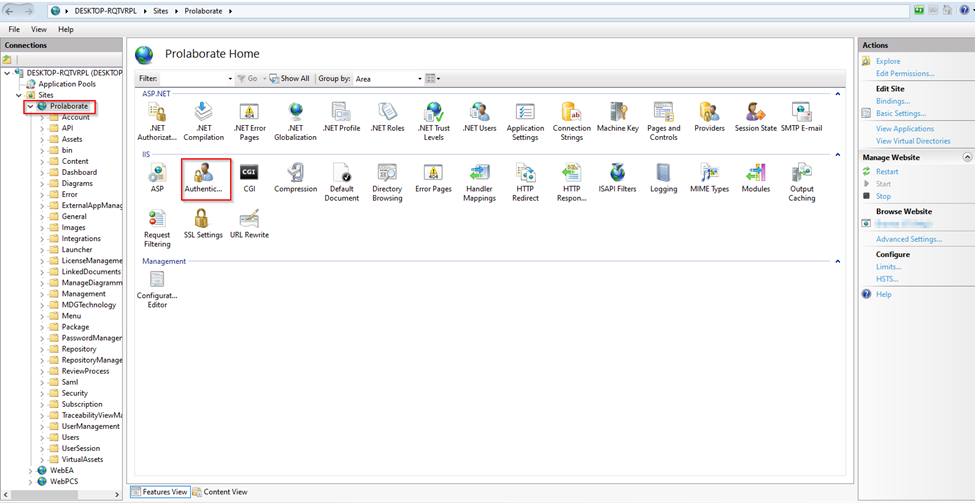Open the Help menu
This screenshot has height=503, width=975.
coord(66,29)
